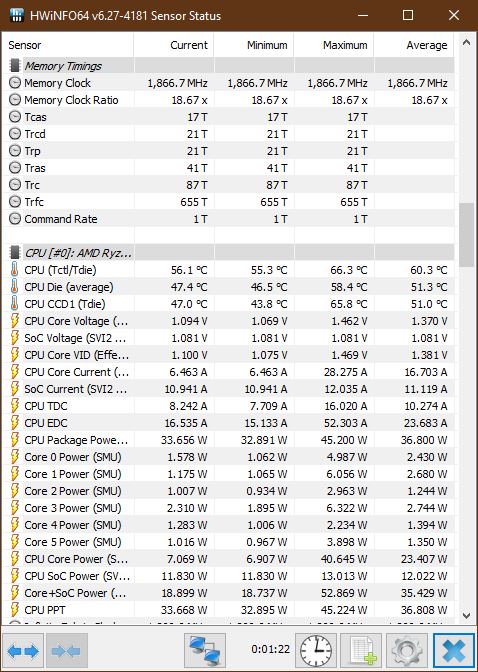Click the Memory Clock gauge icon
The image size is (478, 672).
pos(15,83)
